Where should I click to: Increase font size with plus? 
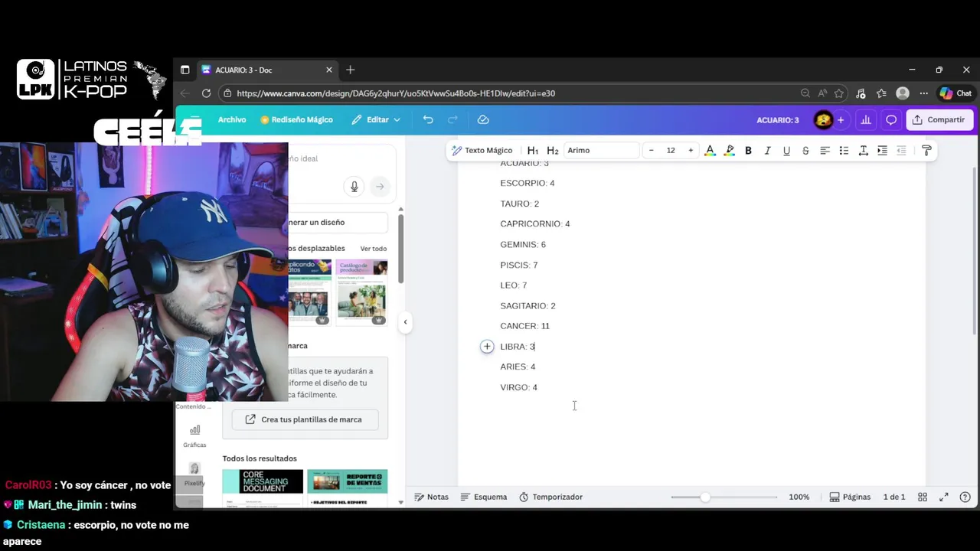(x=691, y=150)
